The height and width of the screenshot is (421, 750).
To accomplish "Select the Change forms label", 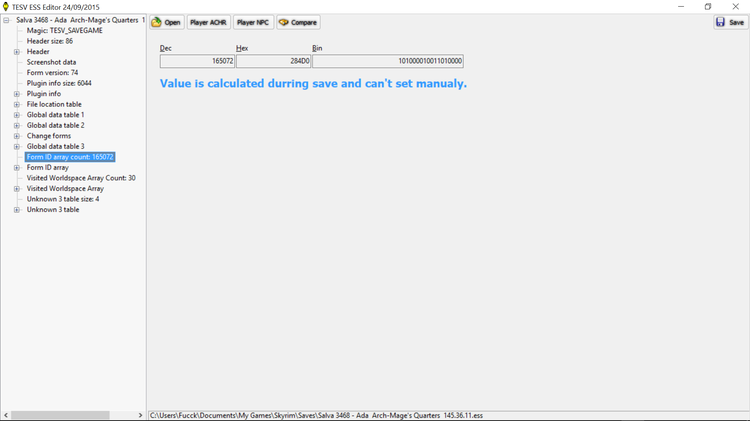I will pos(49,136).
